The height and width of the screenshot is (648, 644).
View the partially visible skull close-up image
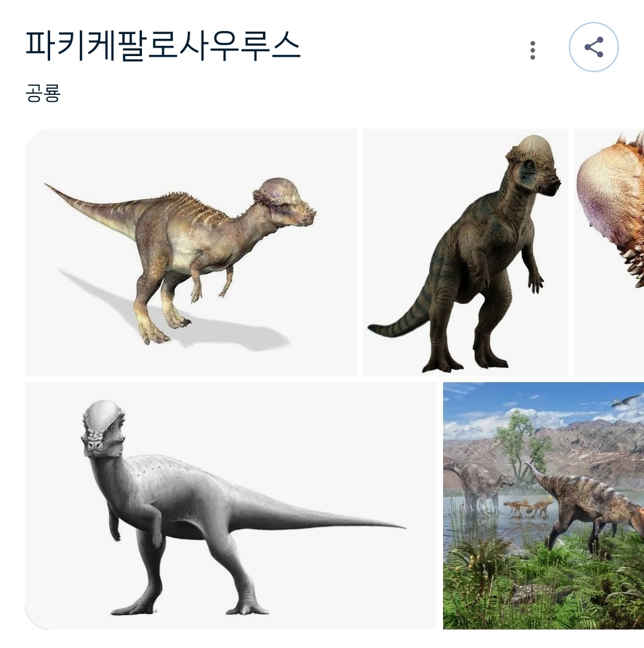point(609,252)
